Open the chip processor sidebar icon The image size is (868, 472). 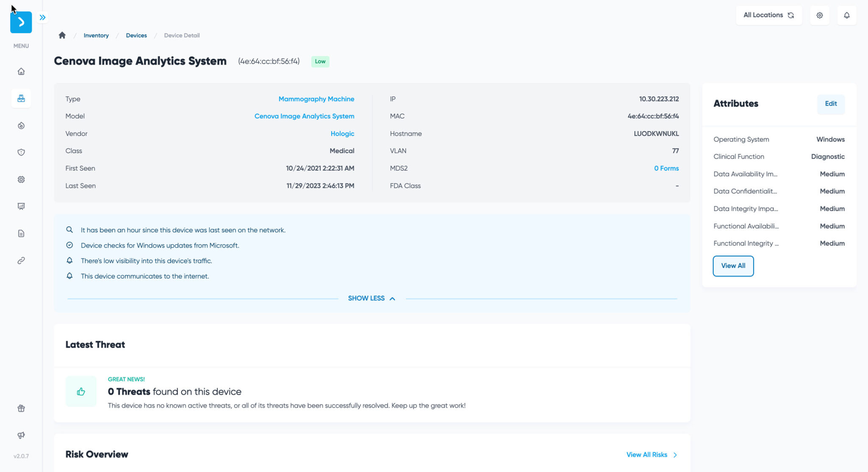tap(21, 179)
